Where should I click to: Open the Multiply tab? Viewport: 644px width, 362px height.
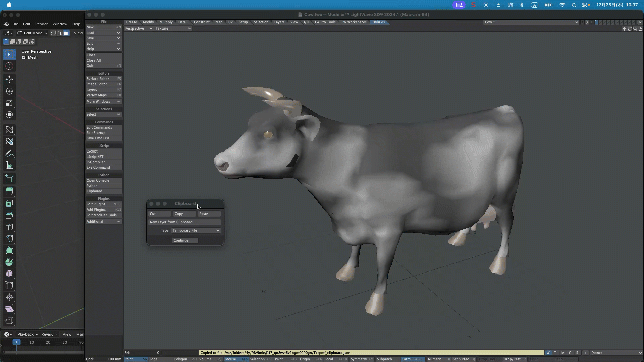click(166, 22)
